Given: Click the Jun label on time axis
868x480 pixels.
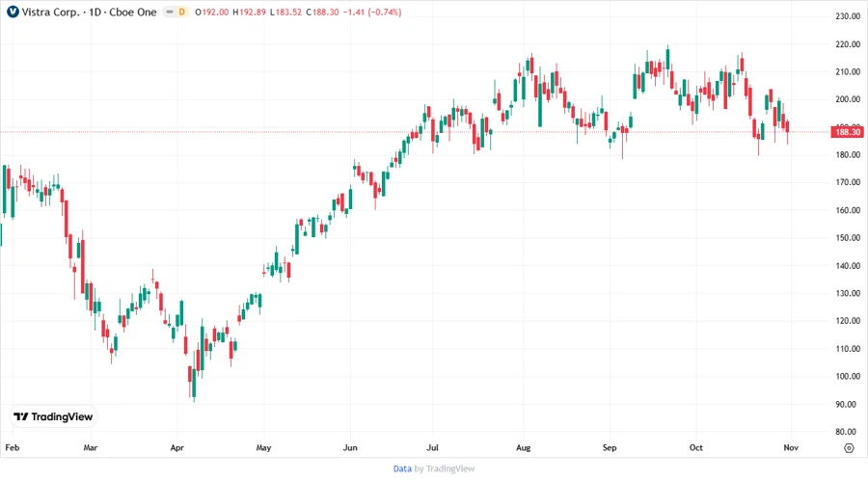Looking at the screenshot, I should point(350,448).
